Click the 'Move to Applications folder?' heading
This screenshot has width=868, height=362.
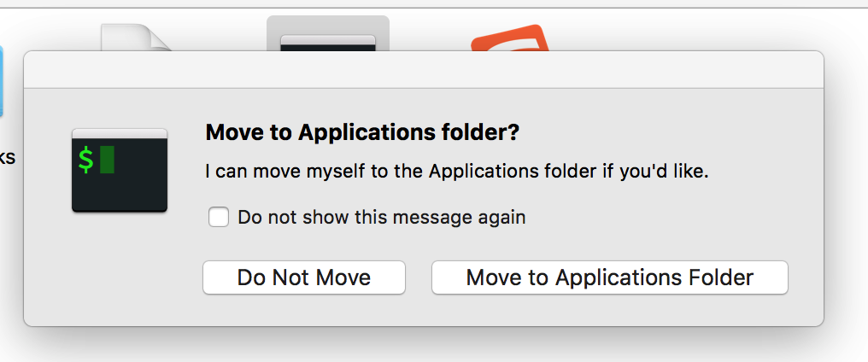coord(363,133)
